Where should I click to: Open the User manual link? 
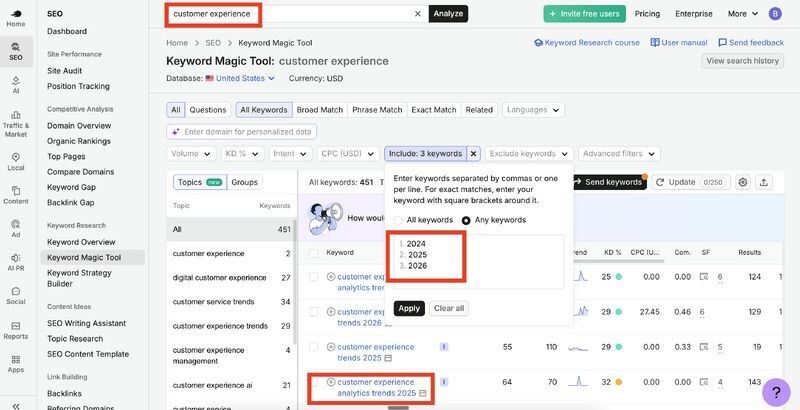(x=679, y=43)
